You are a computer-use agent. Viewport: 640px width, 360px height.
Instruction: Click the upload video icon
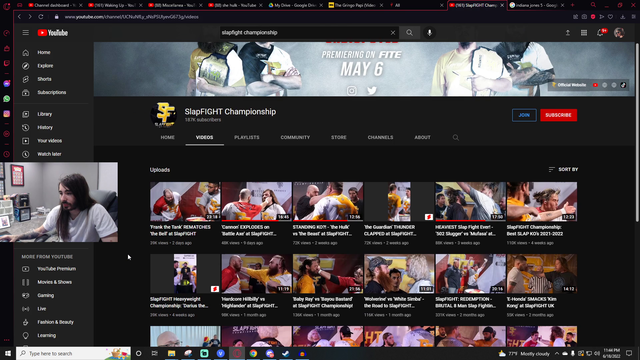coord(568,33)
